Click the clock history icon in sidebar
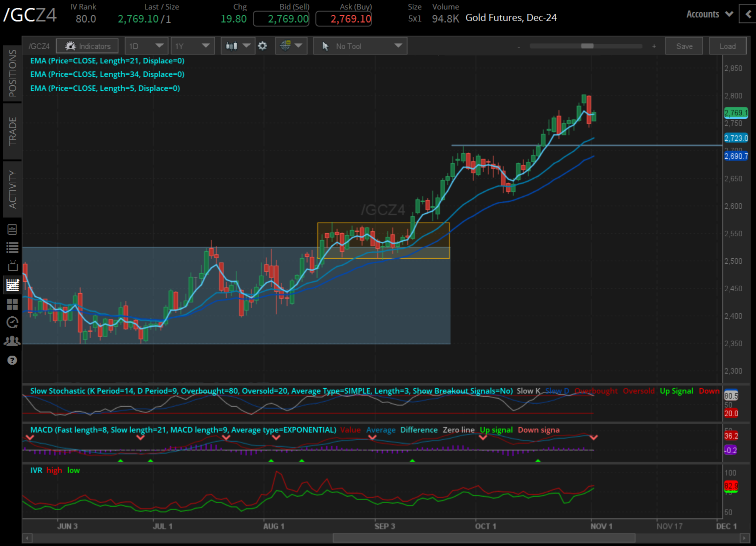The image size is (756, 546). click(x=12, y=322)
